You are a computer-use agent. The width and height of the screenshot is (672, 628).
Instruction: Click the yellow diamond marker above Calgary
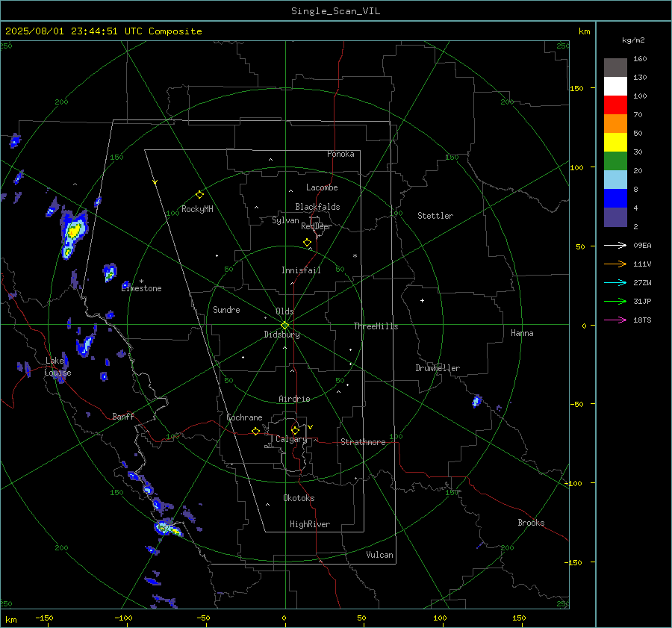[x=295, y=430]
